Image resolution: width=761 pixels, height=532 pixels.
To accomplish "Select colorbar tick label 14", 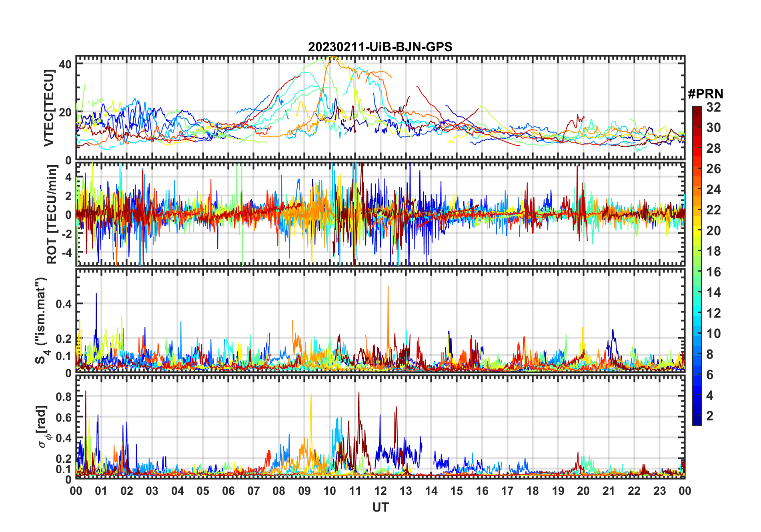I will pos(713,292).
